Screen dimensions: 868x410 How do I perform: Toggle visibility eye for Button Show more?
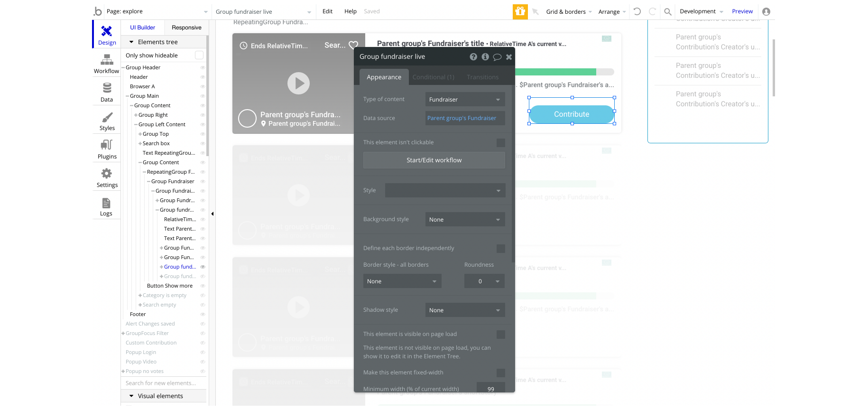pos(203,286)
